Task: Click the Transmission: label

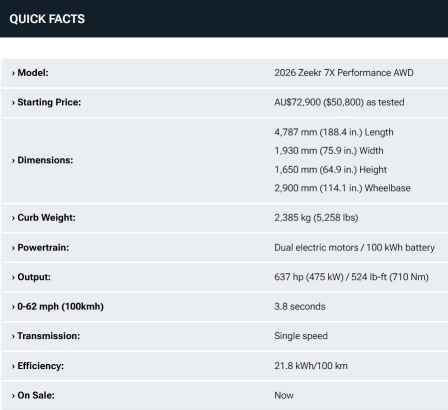Action: pyautogui.click(x=49, y=336)
